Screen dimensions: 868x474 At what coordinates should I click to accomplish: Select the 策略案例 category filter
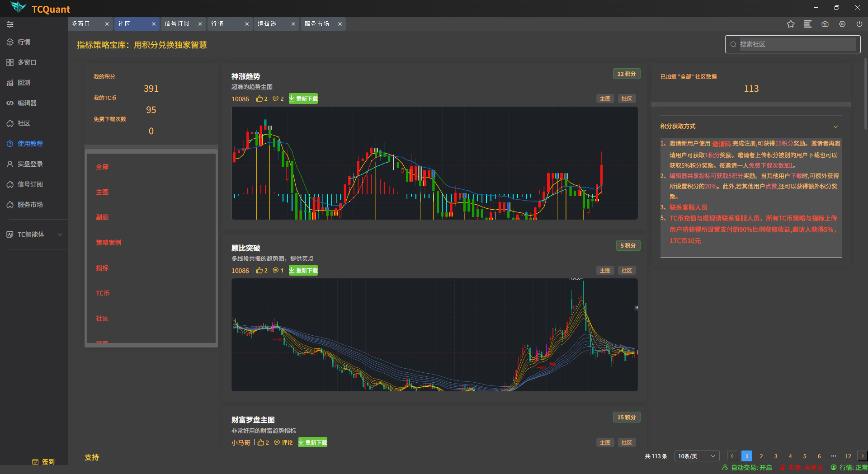108,243
